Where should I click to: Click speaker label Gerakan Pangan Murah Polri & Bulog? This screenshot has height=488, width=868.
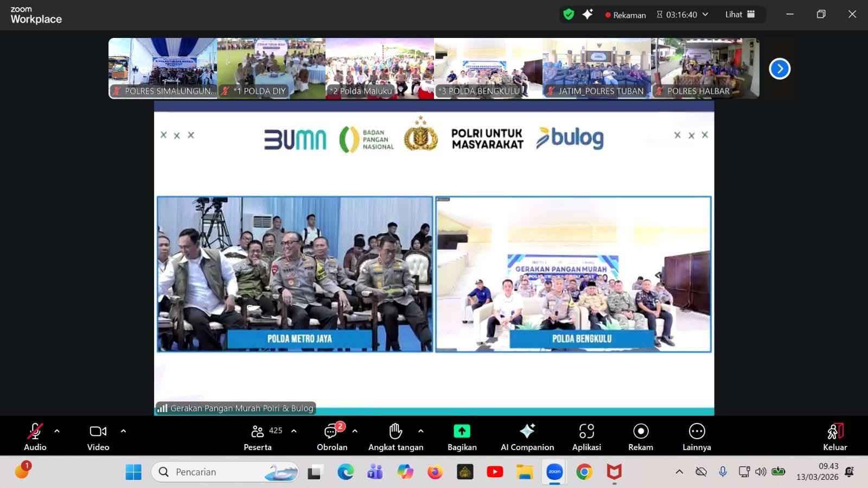pos(241,408)
